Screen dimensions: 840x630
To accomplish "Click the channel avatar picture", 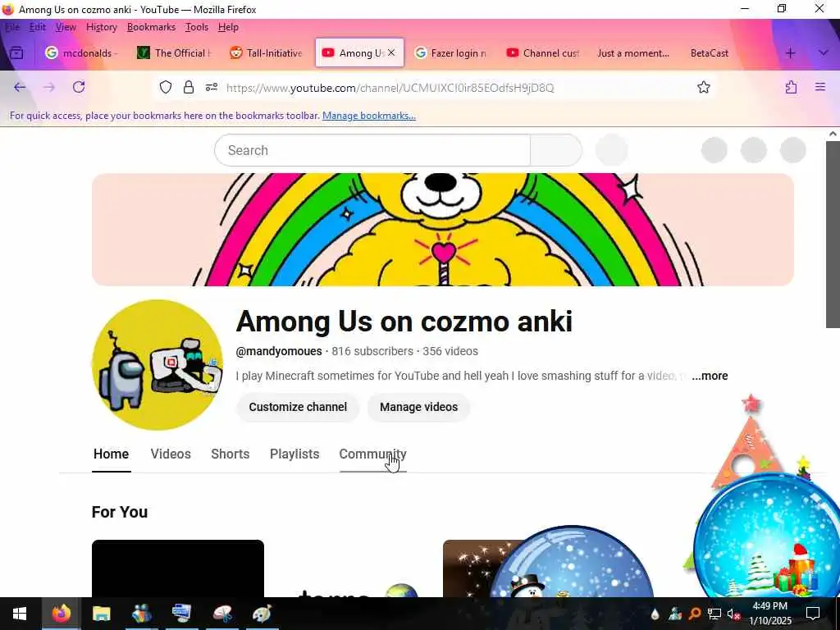I will pos(157,365).
